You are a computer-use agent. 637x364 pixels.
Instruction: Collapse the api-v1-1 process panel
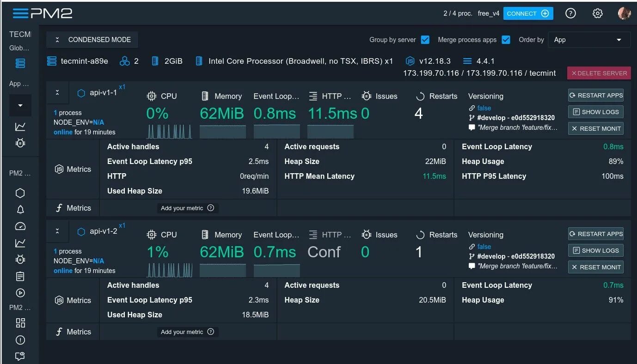coord(57,93)
